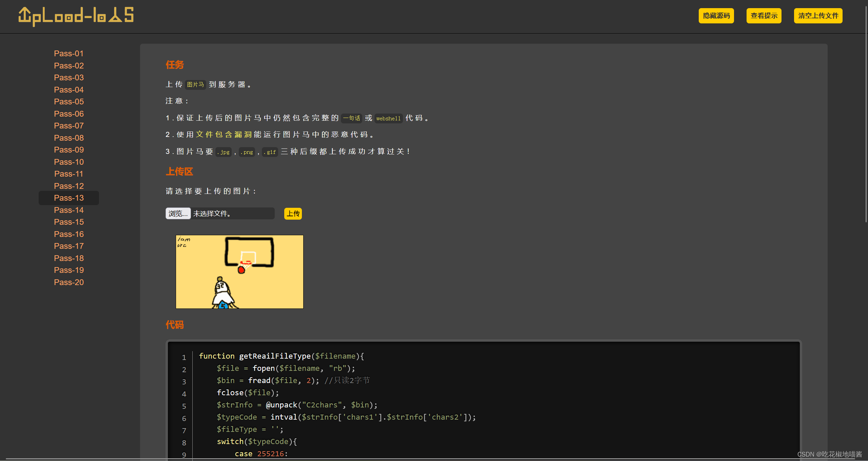Navigate to Pass-17

69,246
